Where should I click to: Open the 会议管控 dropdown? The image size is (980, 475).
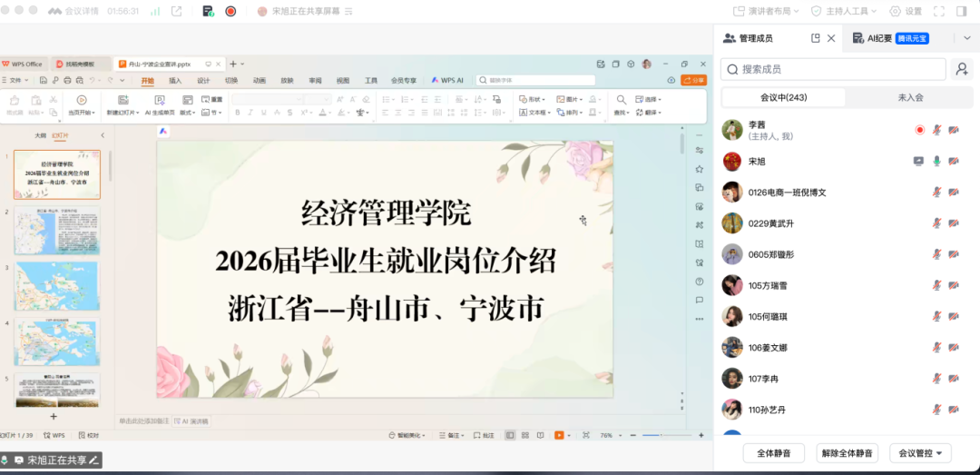919,453
